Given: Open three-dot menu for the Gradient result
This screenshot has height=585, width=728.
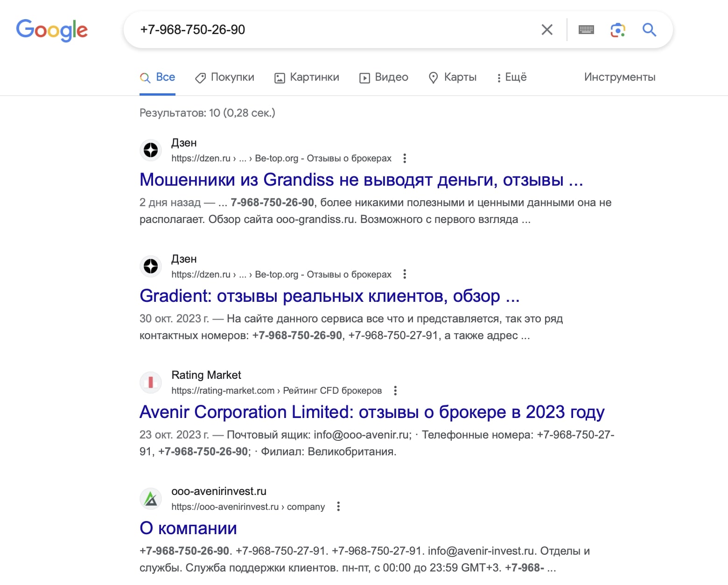Looking at the screenshot, I should [405, 274].
